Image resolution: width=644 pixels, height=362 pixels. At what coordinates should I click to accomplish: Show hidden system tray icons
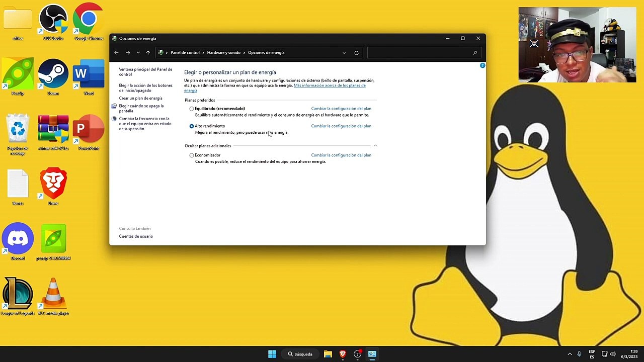pos(570,354)
